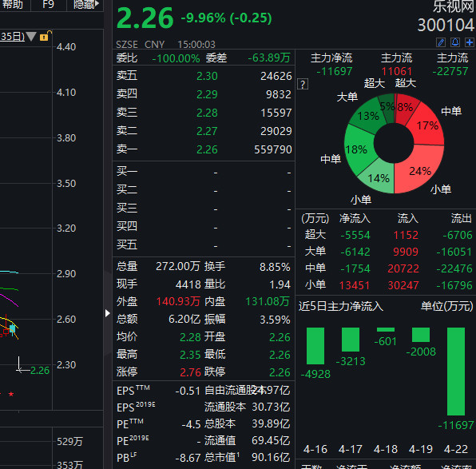Click the question mark help icon

303,84
